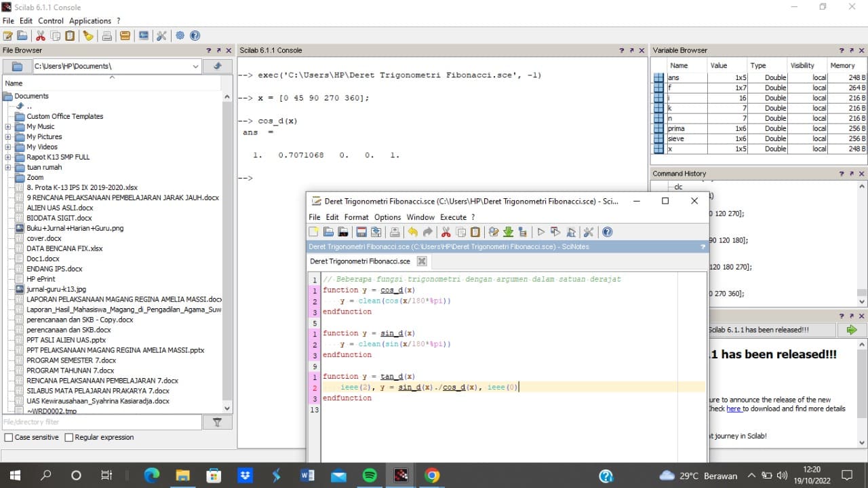Toggle Regular expression checkbox
Image resolution: width=868 pixels, height=488 pixels.
click(x=68, y=438)
